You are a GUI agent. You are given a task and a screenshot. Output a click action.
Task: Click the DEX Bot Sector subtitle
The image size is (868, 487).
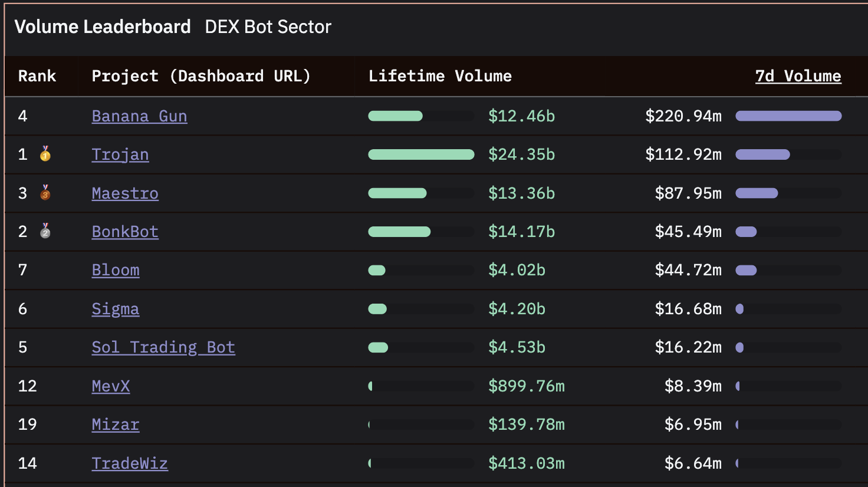click(x=268, y=27)
